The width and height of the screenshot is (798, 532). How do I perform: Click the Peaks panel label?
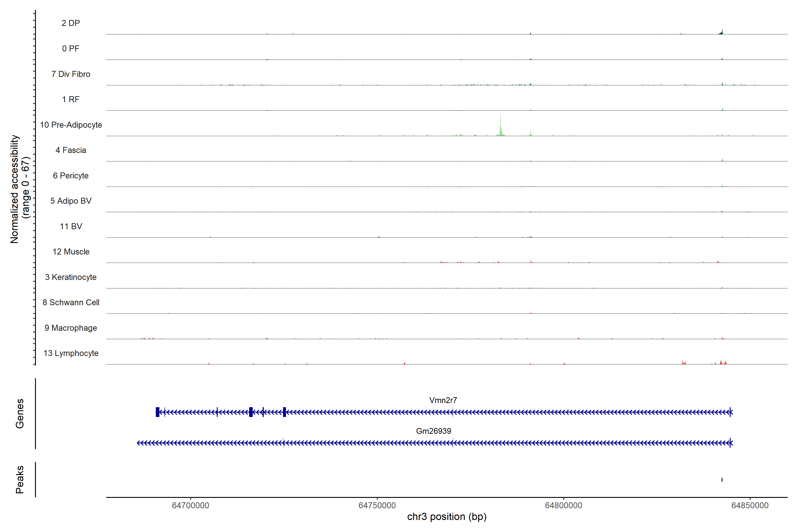(20, 479)
